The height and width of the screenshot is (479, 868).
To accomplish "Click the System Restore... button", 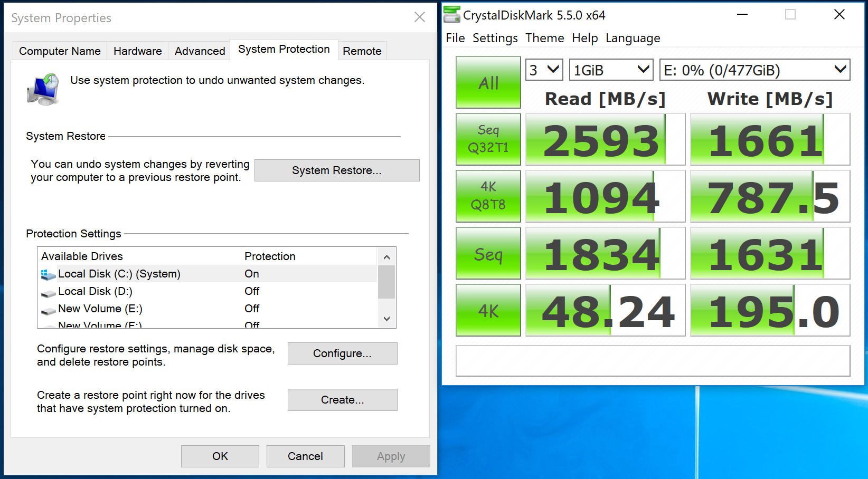I will pos(336,170).
